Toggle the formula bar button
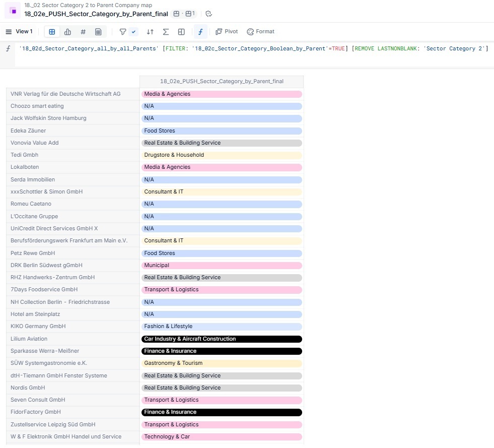This screenshot has height=448, width=494. click(x=200, y=32)
